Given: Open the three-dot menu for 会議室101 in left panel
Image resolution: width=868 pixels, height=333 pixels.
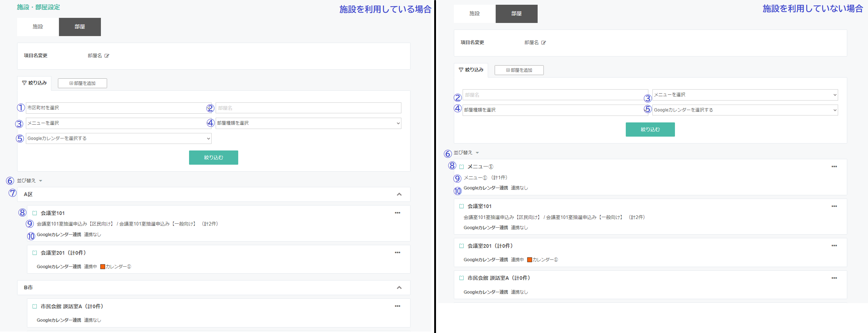Looking at the screenshot, I should (x=397, y=213).
